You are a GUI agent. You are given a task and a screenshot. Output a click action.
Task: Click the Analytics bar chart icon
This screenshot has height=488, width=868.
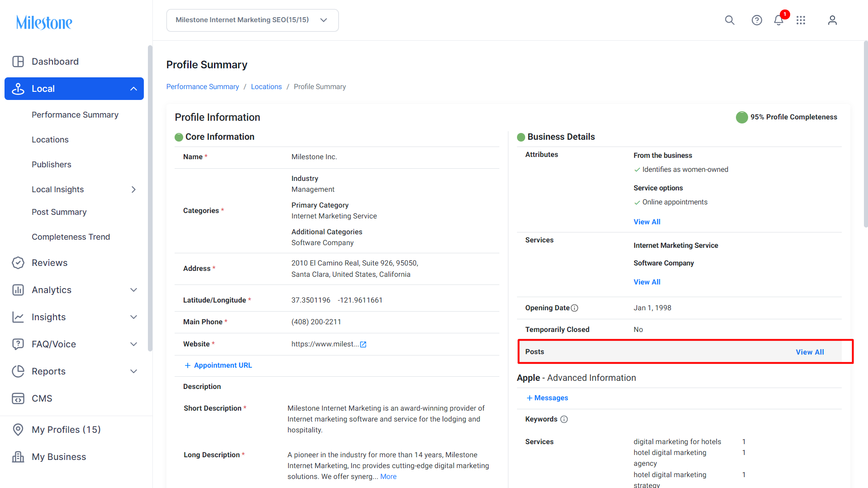tap(18, 290)
